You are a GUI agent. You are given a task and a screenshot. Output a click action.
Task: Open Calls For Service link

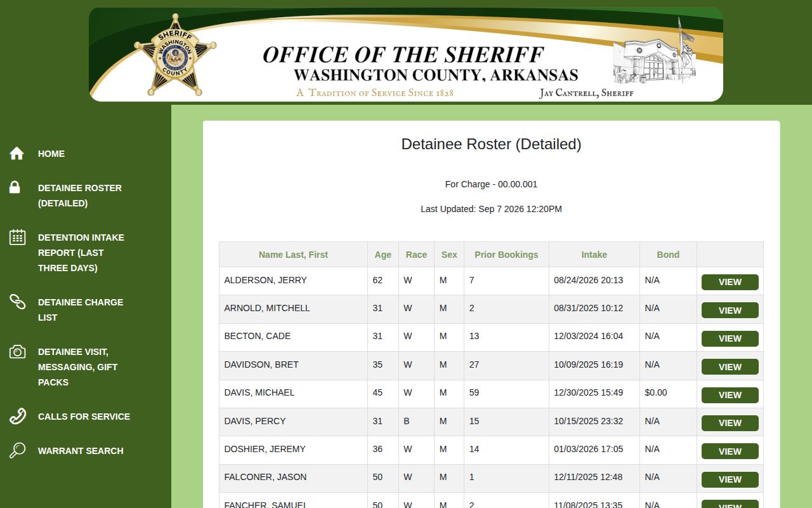coord(84,417)
